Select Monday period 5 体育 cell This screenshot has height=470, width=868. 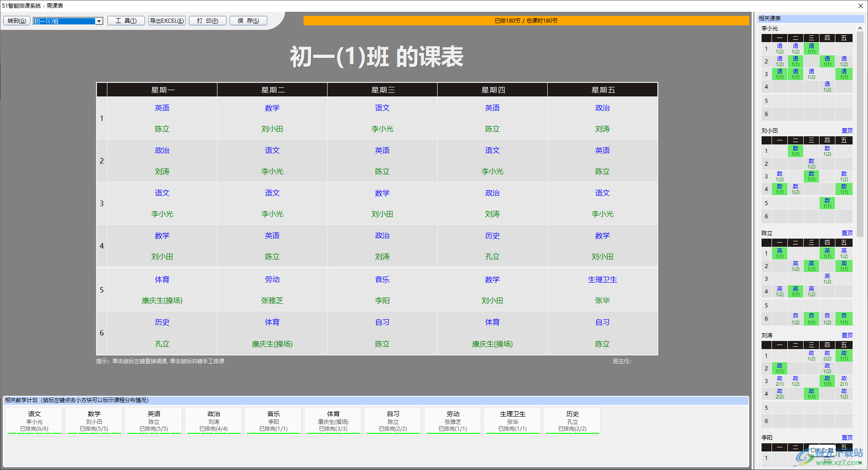coord(162,290)
